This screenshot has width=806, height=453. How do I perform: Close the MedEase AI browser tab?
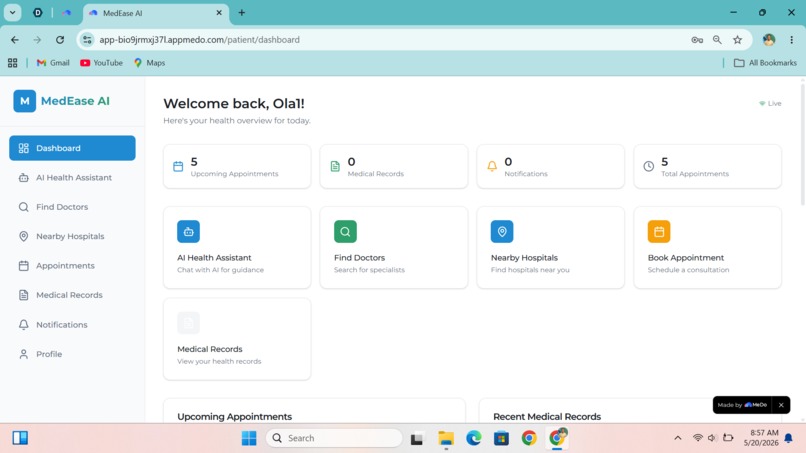pos(219,13)
